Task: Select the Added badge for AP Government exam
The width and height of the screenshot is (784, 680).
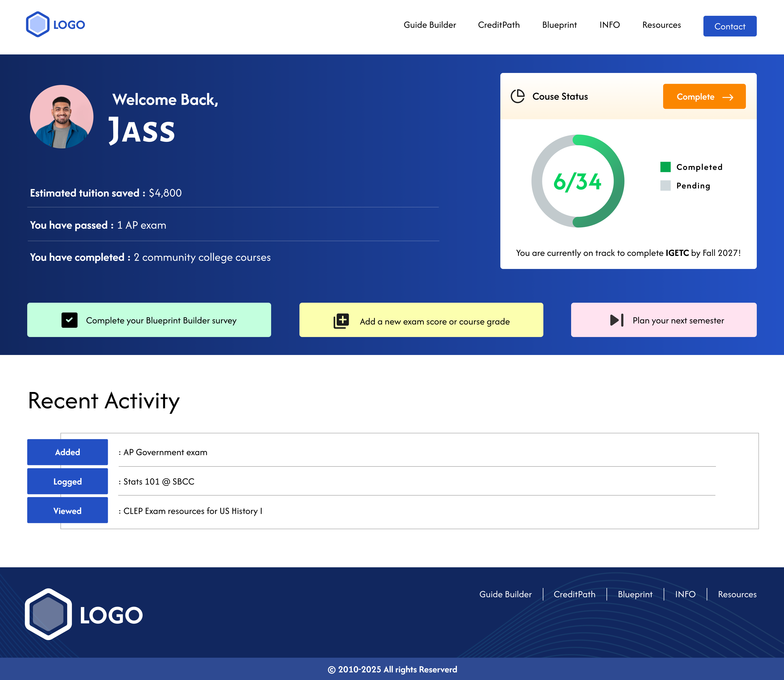Action: click(67, 452)
